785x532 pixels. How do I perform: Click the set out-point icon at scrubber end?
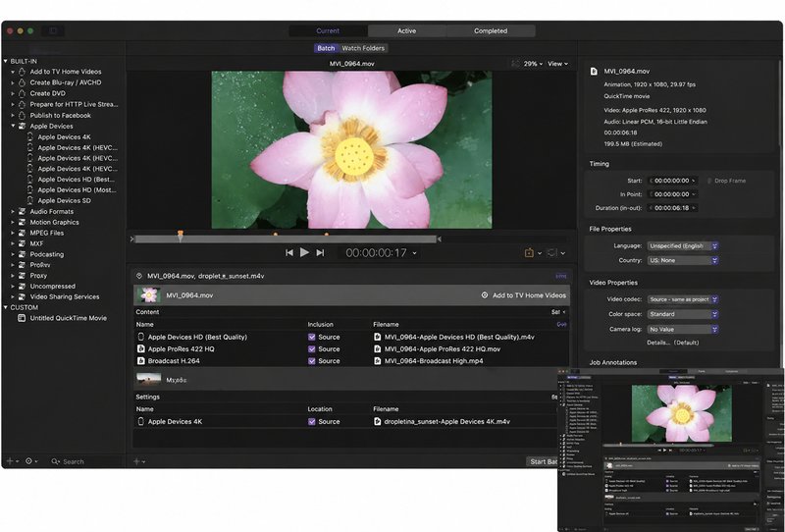pos(440,239)
